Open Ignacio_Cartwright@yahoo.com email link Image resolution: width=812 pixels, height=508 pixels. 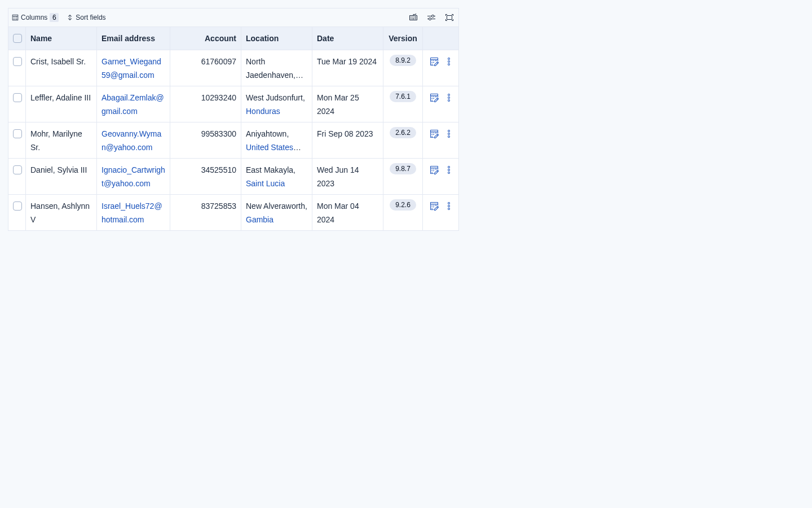pyautogui.click(x=133, y=177)
